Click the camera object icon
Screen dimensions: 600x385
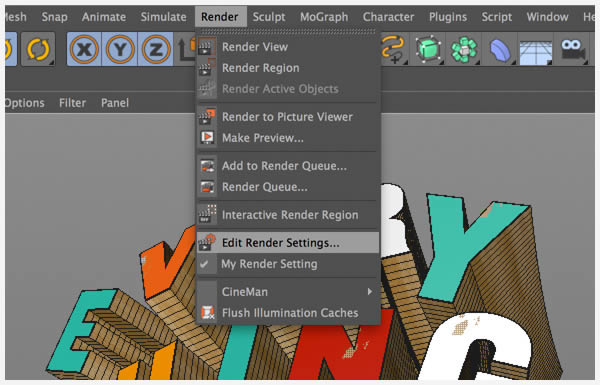(x=572, y=50)
